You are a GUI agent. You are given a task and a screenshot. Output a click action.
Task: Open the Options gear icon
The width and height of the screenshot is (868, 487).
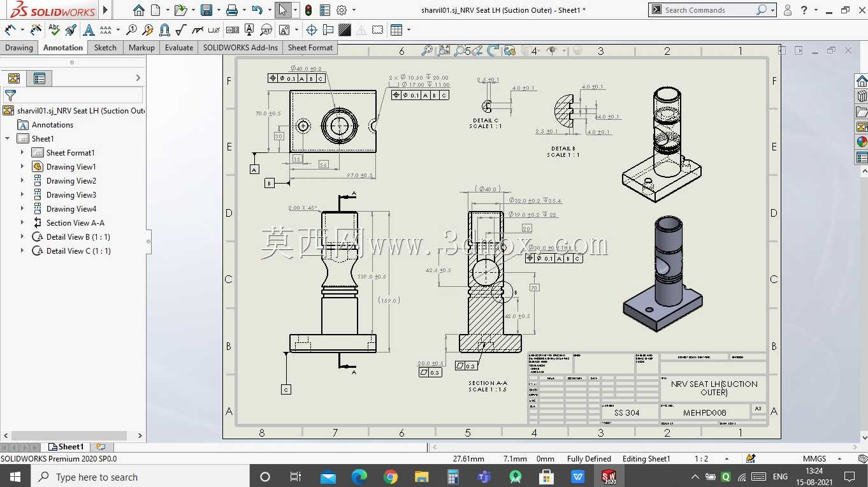[342, 10]
